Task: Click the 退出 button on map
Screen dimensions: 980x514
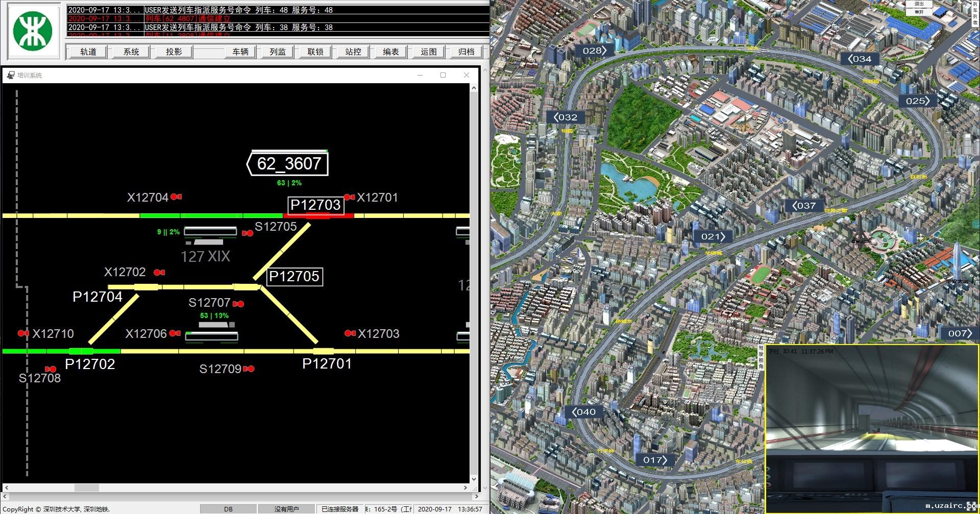Action: 919,4
